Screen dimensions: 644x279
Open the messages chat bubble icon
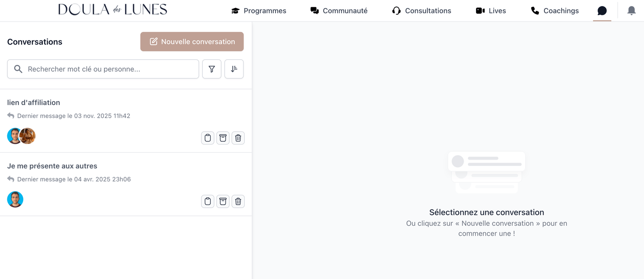pos(602,11)
